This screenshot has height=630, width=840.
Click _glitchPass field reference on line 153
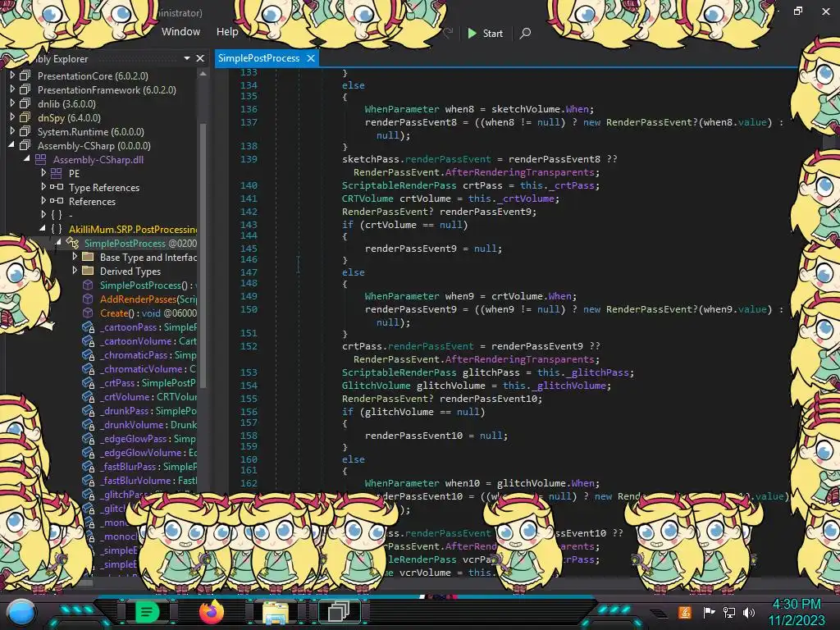599,372
